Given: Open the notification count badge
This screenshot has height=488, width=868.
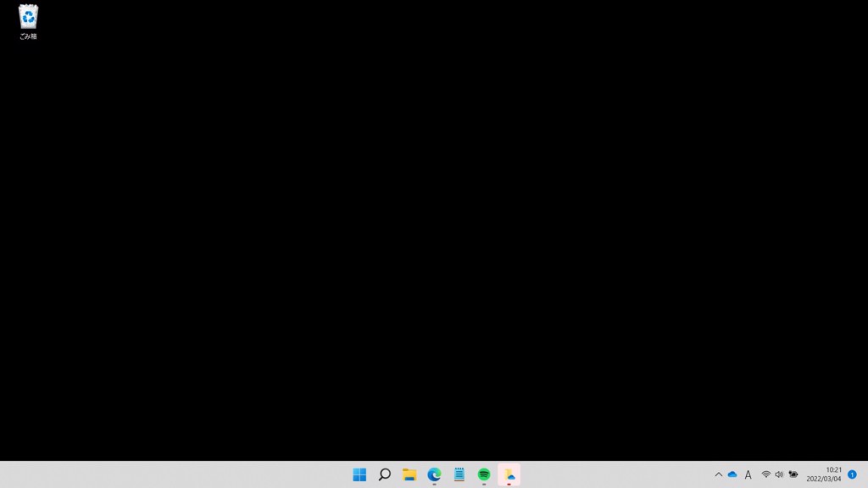Looking at the screenshot, I should 852,474.
